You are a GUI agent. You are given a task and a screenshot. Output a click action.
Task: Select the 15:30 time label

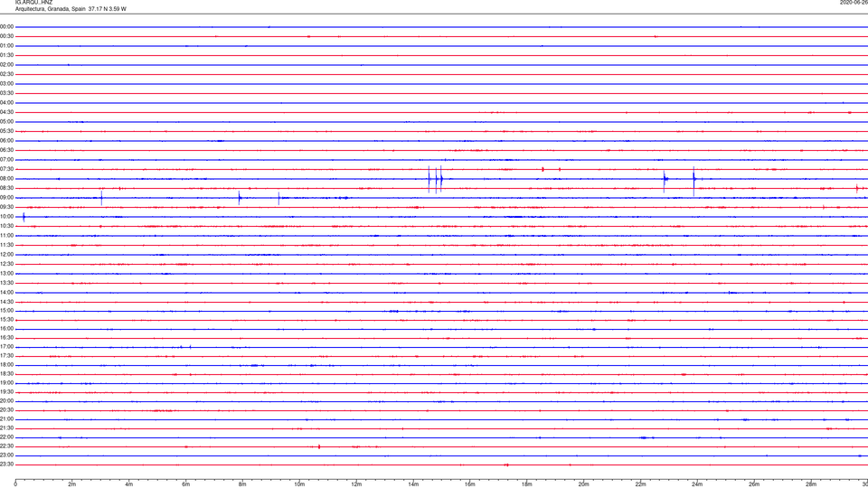[6, 320]
